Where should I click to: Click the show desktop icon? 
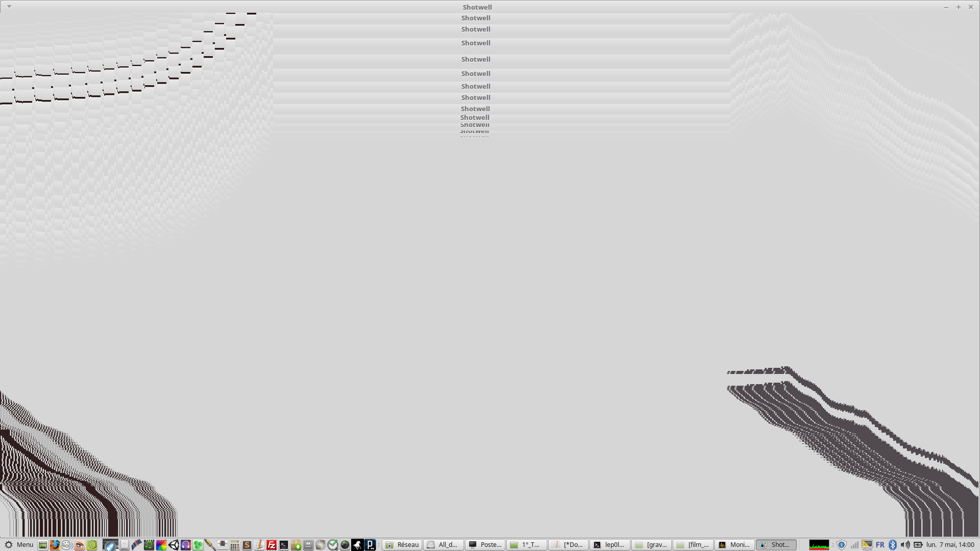tap(43, 545)
